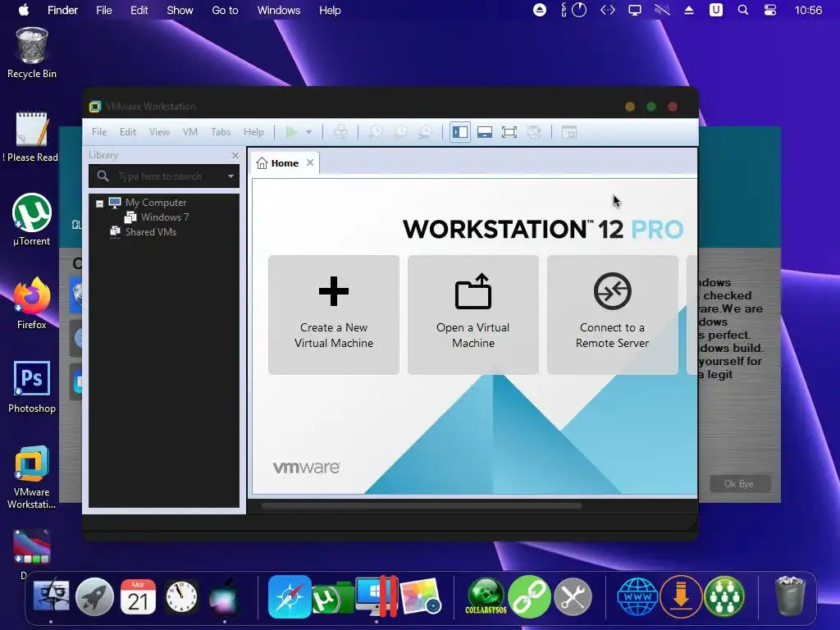The image size is (840, 630).
Task: Click the horizontal scrollbar under Home page
Action: coord(421,505)
